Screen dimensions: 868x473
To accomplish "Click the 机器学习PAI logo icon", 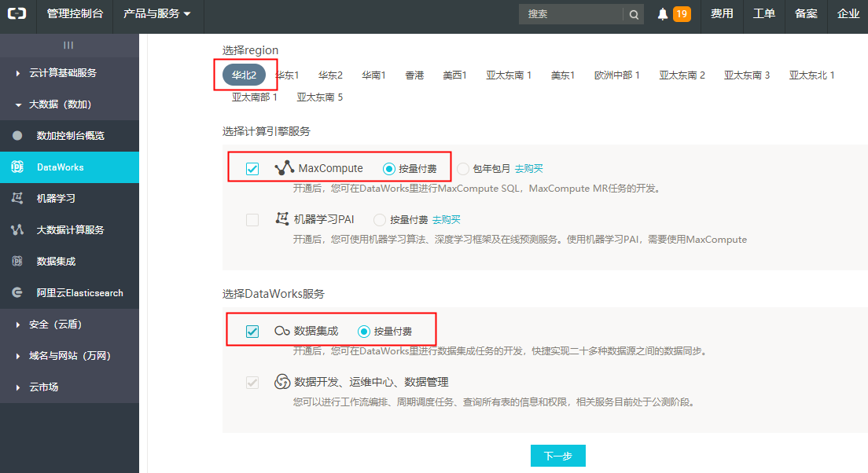I will (282, 218).
